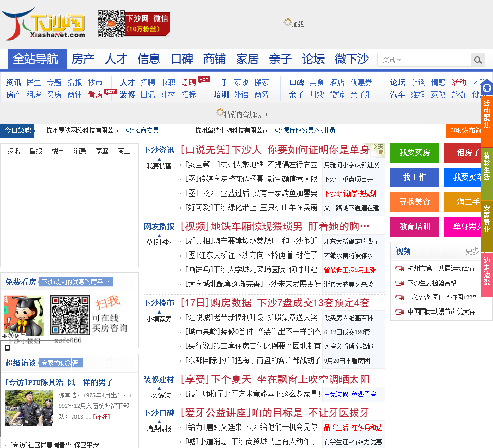Click the 教育培训 button
The image size is (493, 448).
pyautogui.click(x=414, y=226)
